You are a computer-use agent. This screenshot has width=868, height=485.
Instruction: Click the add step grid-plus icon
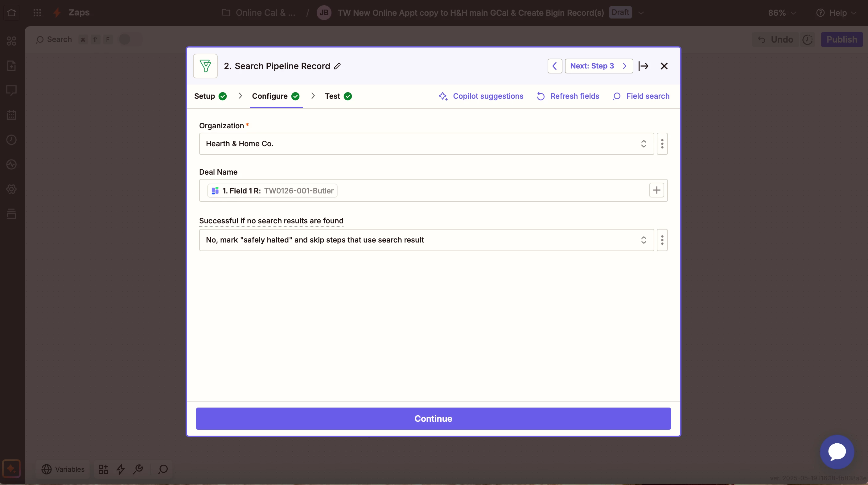[103, 469]
